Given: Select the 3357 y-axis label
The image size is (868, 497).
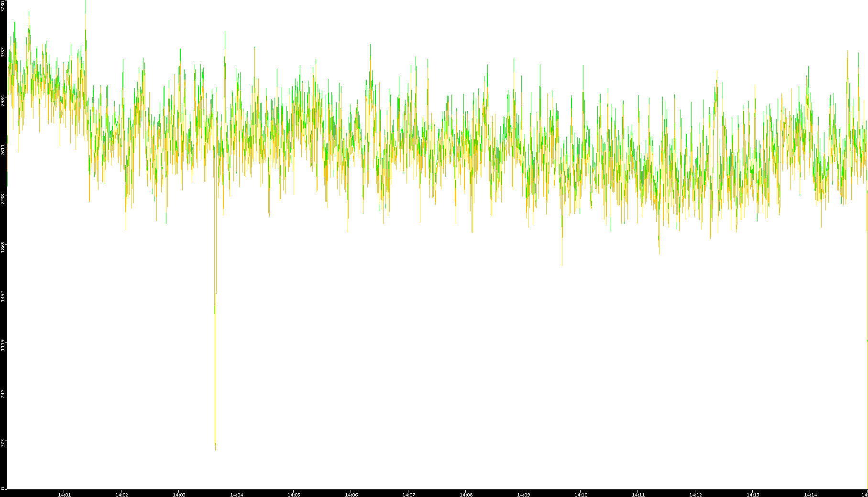Looking at the screenshot, I should pos(3,52).
